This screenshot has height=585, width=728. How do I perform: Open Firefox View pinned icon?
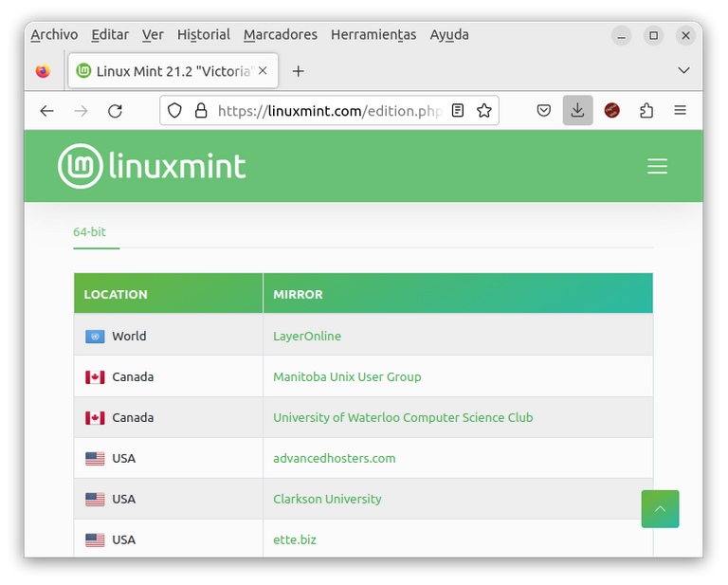[44, 71]
